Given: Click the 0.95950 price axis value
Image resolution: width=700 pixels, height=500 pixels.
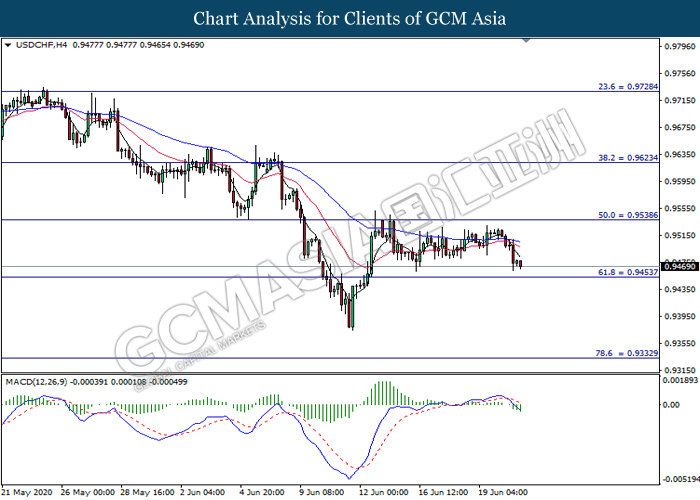Looking at the screenshot, I should click(x=680, y=181).
